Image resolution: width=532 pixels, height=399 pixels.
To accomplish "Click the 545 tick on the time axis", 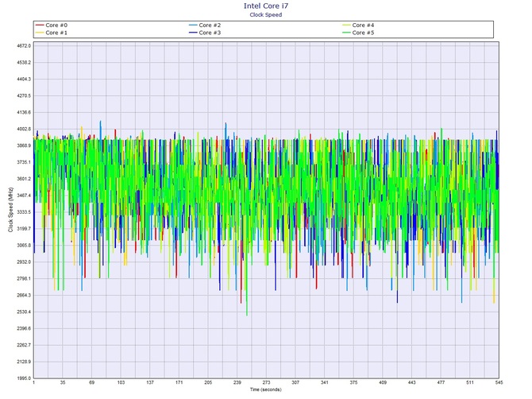I will click(x=497, y=383).
